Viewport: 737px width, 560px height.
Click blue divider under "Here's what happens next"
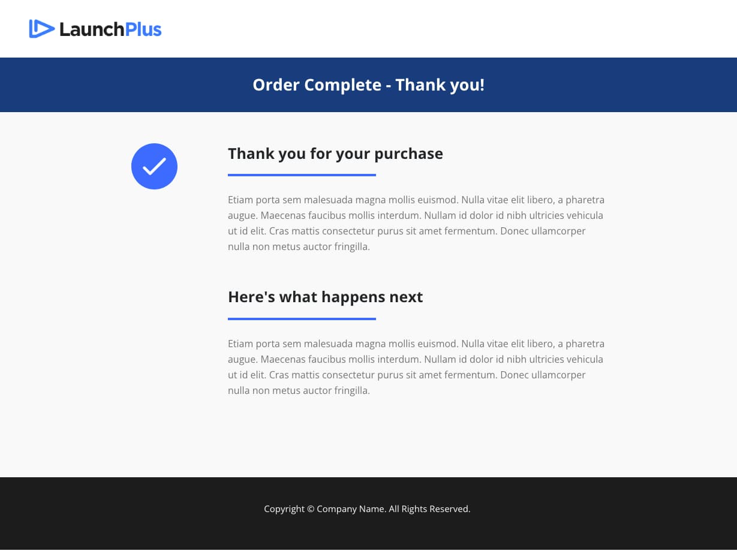coord(302,319)
